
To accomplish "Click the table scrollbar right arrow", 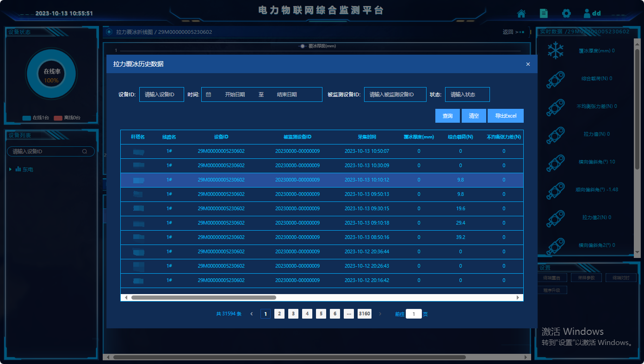I will (518, 297).
